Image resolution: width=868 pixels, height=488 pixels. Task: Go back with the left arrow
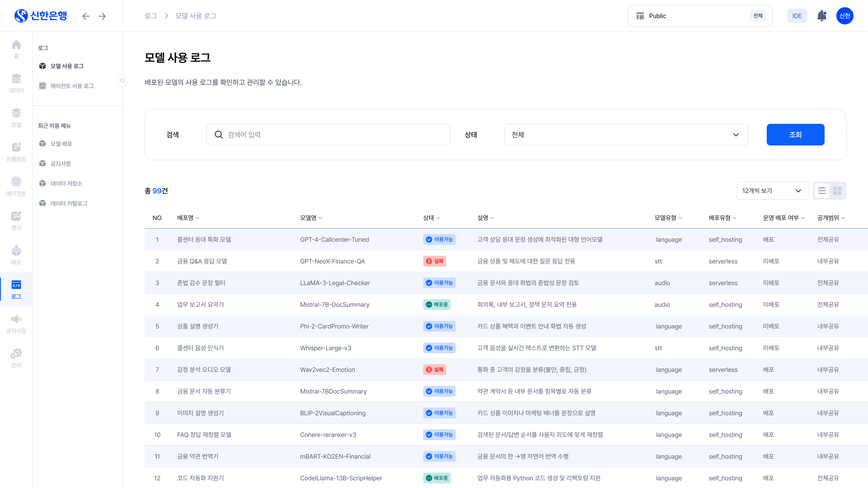(86, 16)
